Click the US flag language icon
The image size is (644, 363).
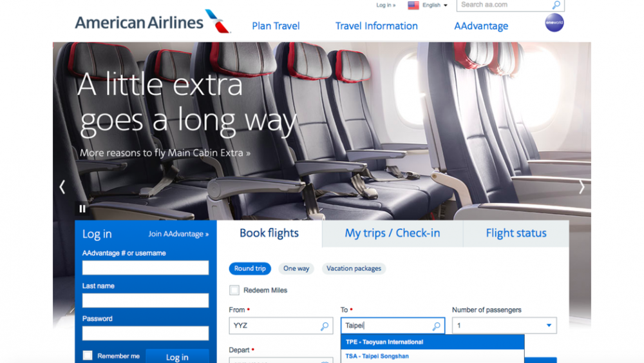[x=413, y=5]
